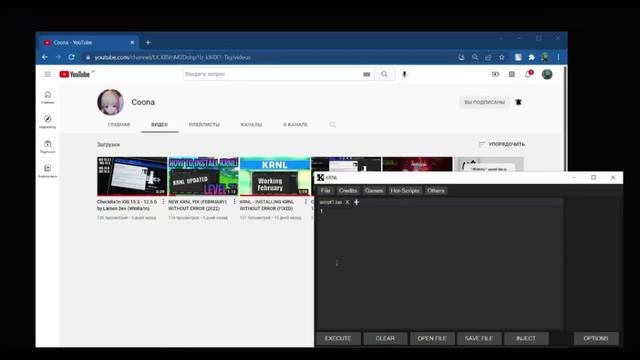Open the КАНАЛЫ channel tab
This screenshot has height=360, width=640.
251,124
